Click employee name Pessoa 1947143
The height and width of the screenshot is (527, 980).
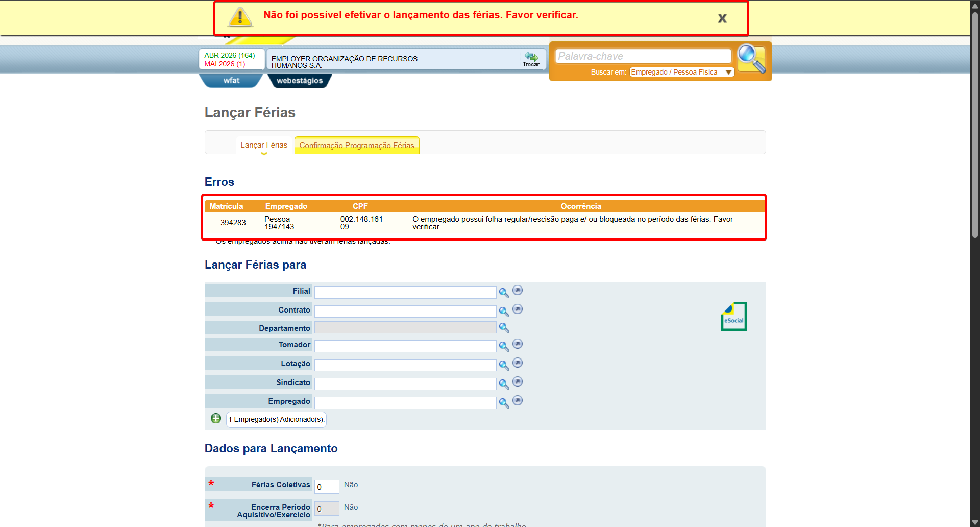tap(279, 223)
